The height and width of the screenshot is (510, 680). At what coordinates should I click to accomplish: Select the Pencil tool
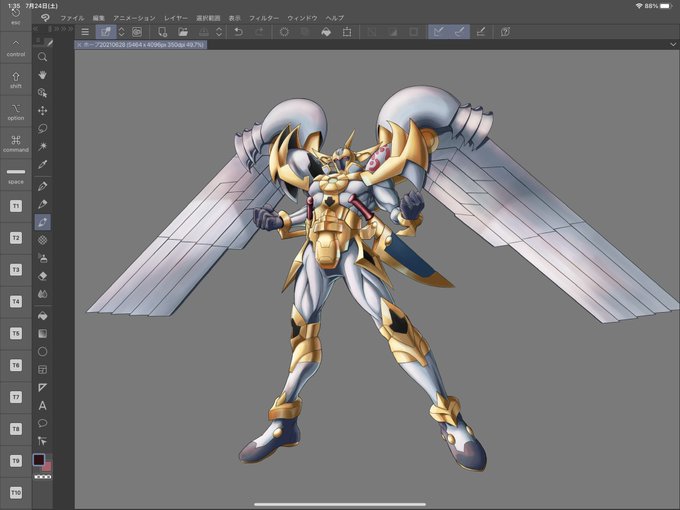coord(42,204)
